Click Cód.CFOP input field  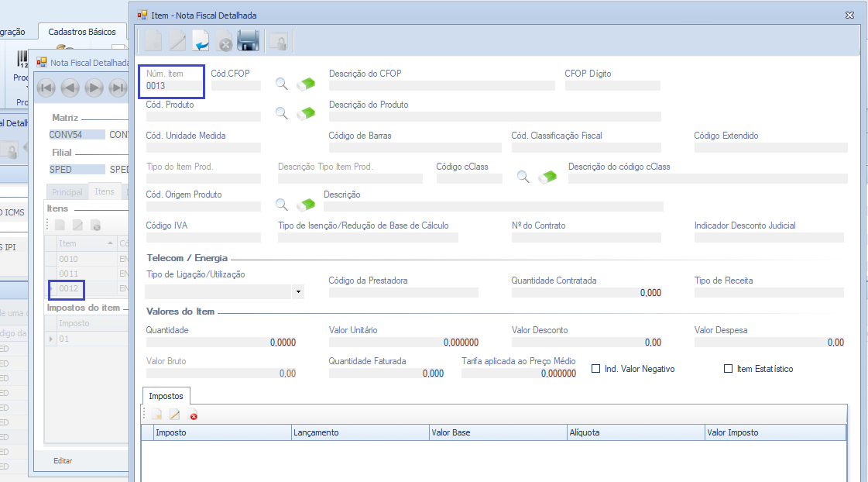[236, 86]
